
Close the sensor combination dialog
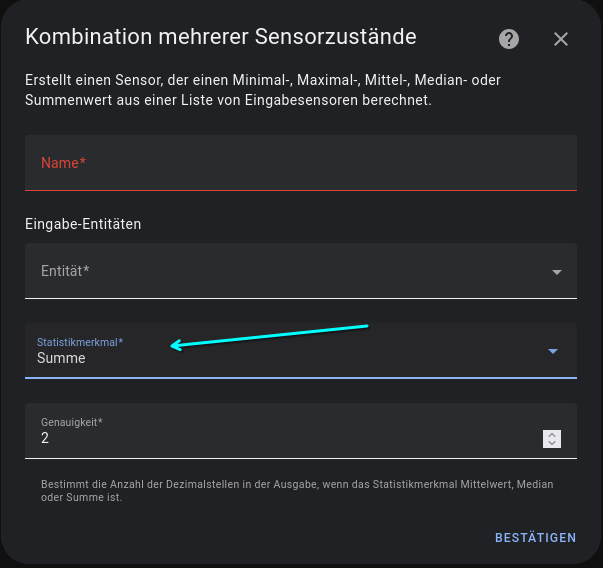click(x=561, y=39)
